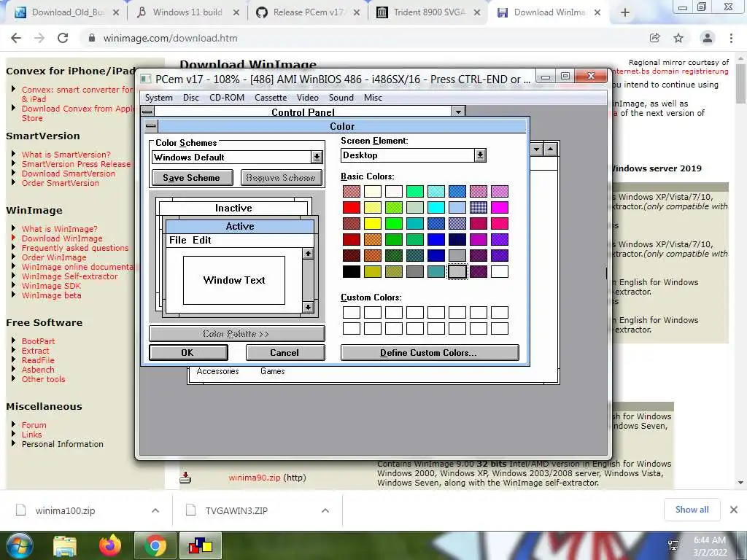Screen dimensions: 747x560
Task: Open Control Panel window's system menu box
Action: pyautogui.click(x=147, y=112)
